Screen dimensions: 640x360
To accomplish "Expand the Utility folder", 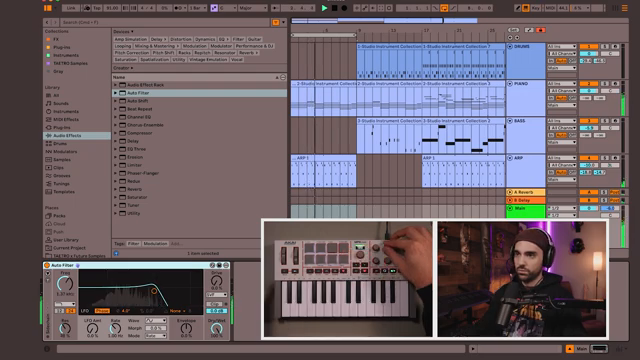I will point(115,213).
